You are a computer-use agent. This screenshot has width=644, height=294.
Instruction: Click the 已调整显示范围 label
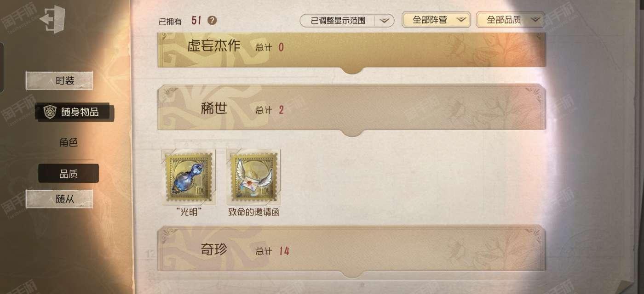point(338,21)
